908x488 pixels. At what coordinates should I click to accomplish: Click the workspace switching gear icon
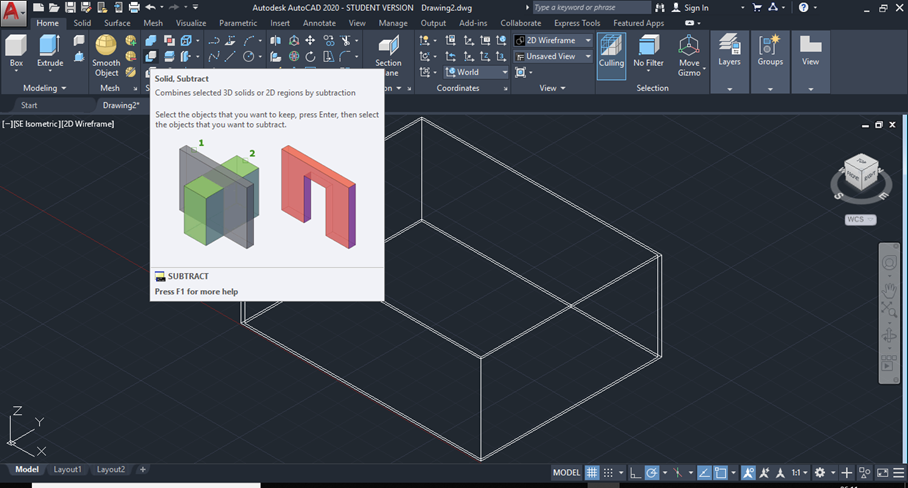(819, 473)
